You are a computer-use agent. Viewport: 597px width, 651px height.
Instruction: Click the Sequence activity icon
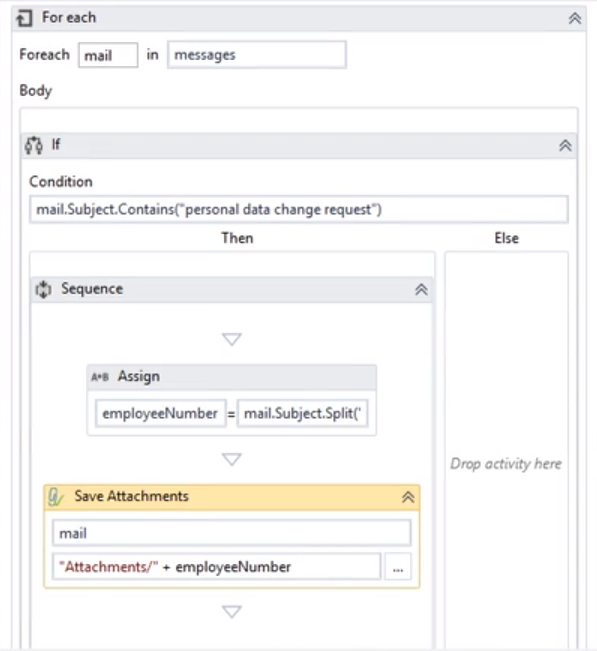[43, 289]
